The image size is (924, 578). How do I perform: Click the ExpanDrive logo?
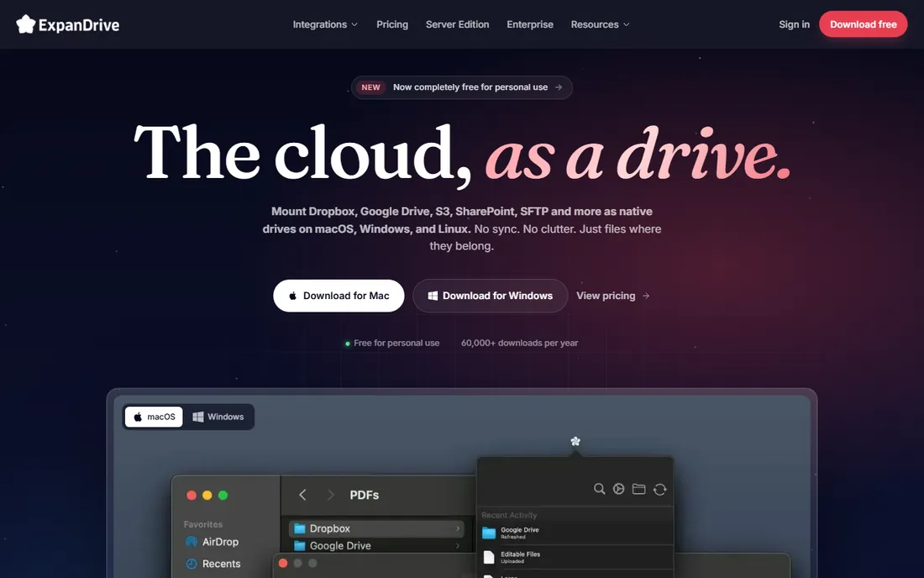67,24
